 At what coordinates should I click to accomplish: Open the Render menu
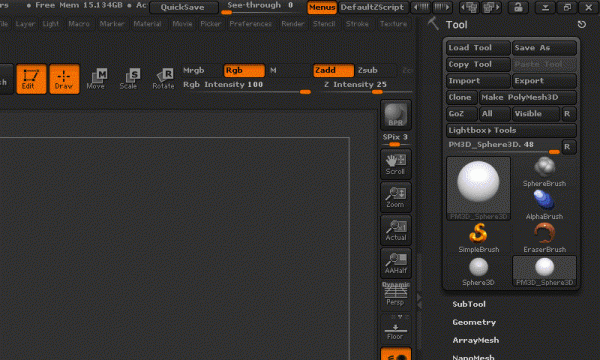[x=293, y=24]
